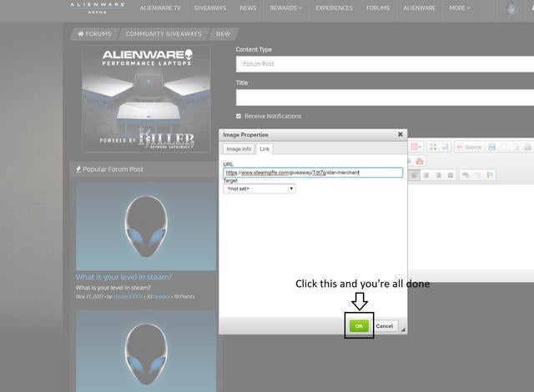Click the editor Preview icon
The height and width of the screenshot is (392, 534).
516,147
